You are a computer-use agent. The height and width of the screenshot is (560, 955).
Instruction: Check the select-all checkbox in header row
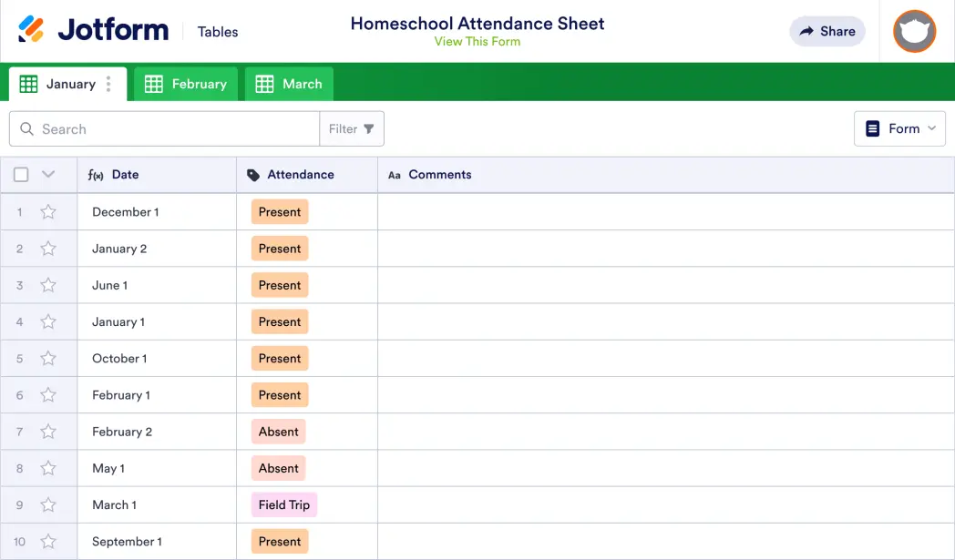(20, 174)
